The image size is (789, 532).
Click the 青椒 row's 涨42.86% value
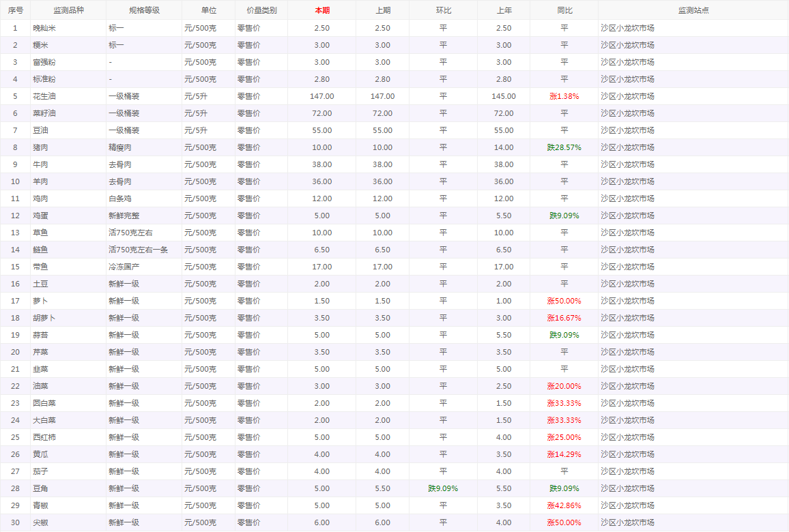(x=564, y=505)
